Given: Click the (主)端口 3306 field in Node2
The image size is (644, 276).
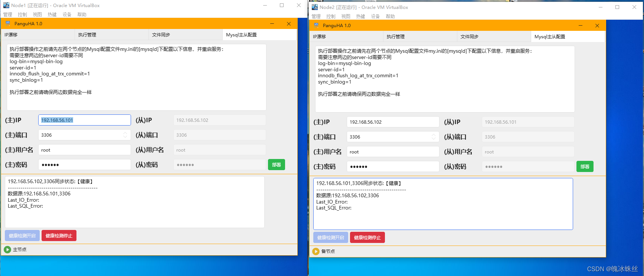Looking at the screenshot, I should [x=393, y=137].
